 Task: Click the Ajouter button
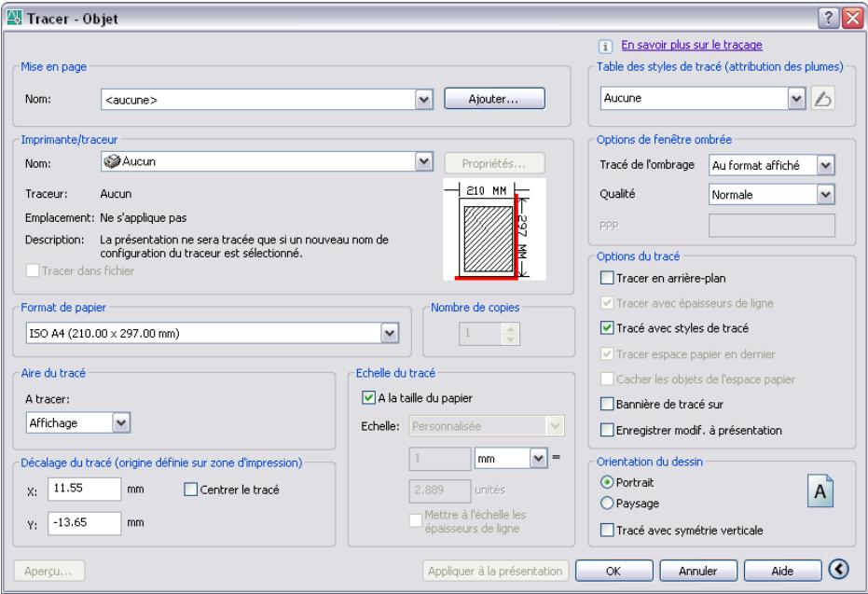pos(494,99)
